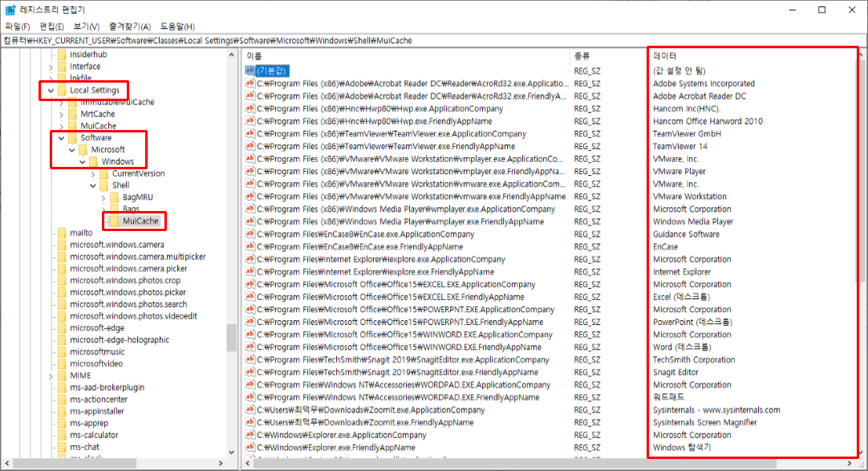Screen dimensions: 868x471
Task: Expand the MIME tree node
Action: pos(51,376)
